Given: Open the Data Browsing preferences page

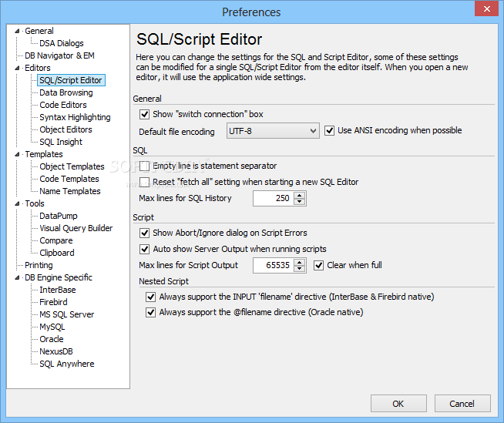Looking at the screenshot, I should (x=66, y=92).
